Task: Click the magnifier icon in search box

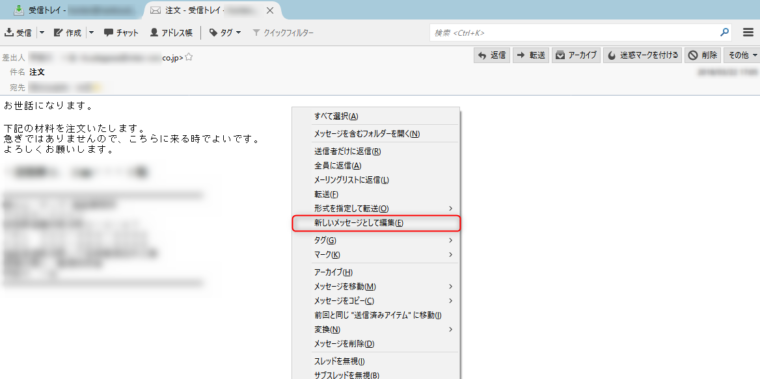Action: click(724, 33)
